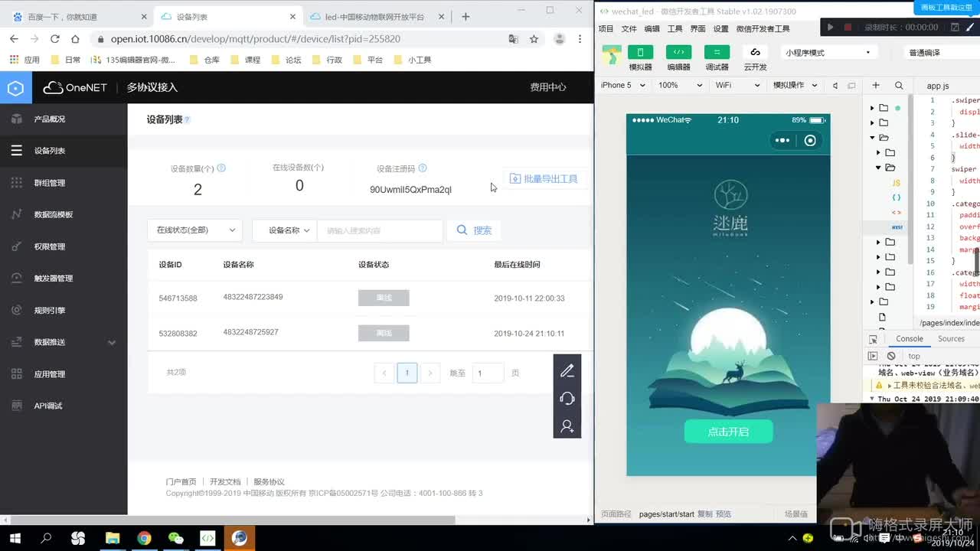Select device ID 546713588
This screenshot has width=980, height=551.
(178, 298)
